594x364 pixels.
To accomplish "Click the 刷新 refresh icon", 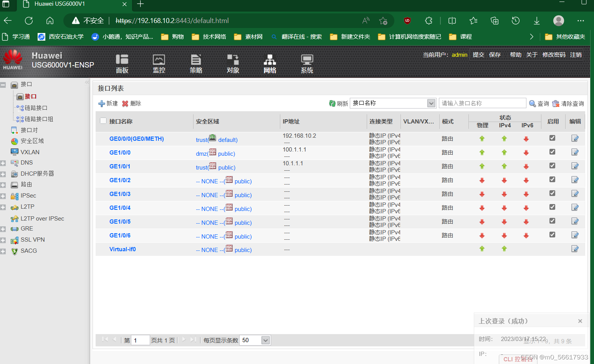I will point(332,104).
